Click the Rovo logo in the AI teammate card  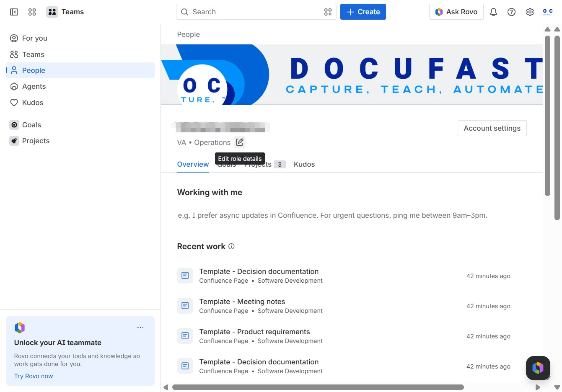coord(20,328)
